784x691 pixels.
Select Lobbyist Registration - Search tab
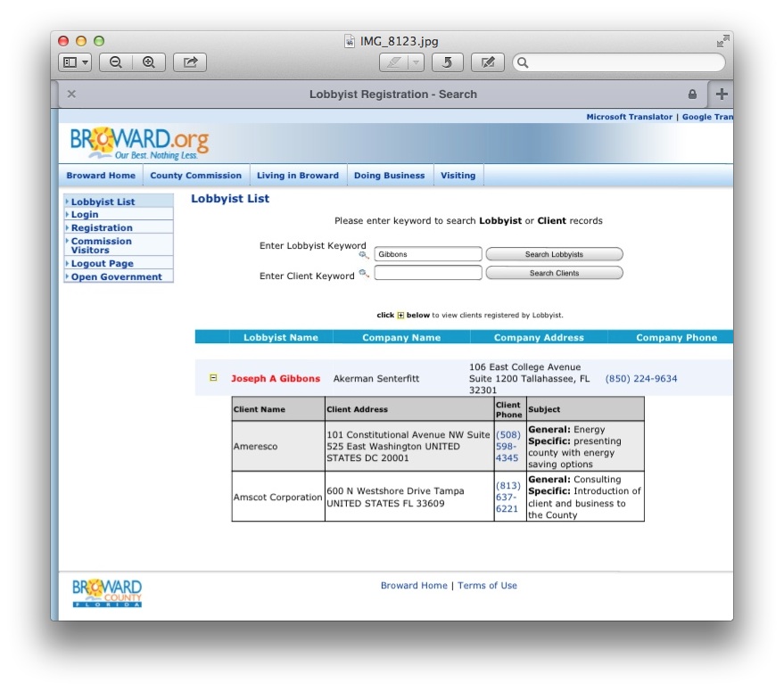(393, 94)
